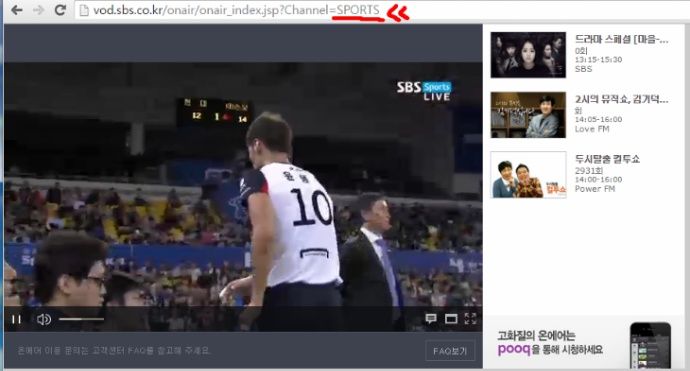Switch to wide screen mode icon
The height and width of the screenshot is (371, 690).
[x=451, y=319]
